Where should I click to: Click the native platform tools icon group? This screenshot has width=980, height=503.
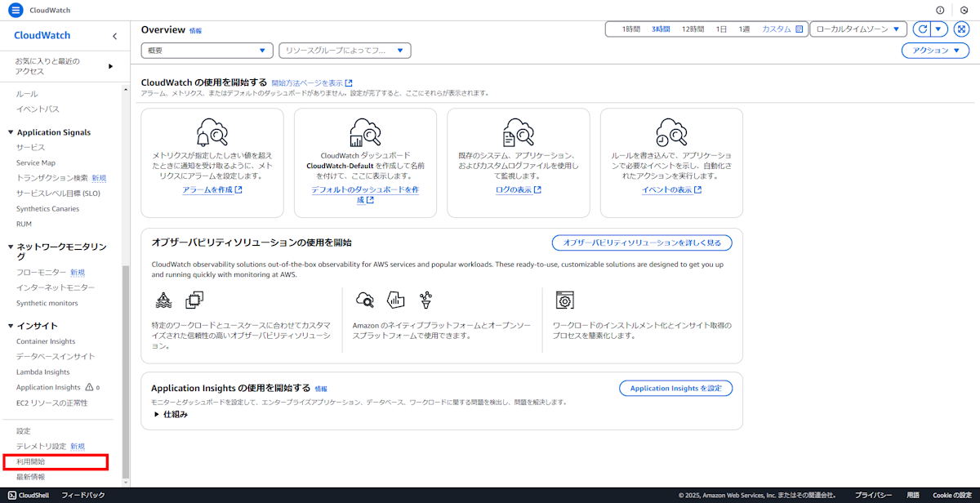(395, 300)
